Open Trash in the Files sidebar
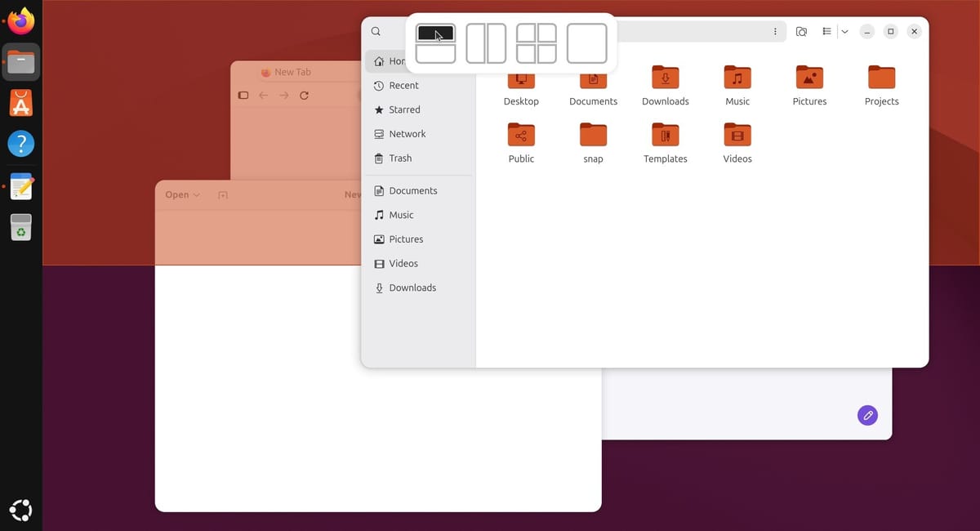Screen dimensions: 980x531 tap(418, 158)
